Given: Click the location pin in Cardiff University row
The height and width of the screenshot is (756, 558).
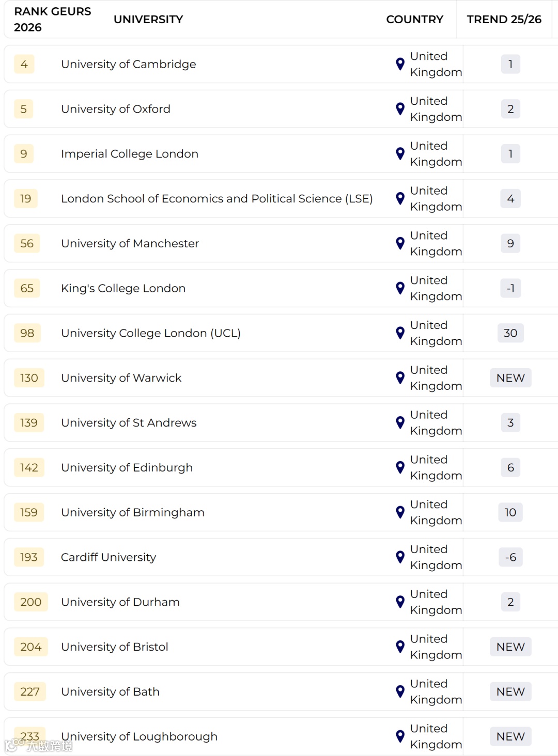Looking at the screenshot, I should pyautogui.click(x=400, y=557).
